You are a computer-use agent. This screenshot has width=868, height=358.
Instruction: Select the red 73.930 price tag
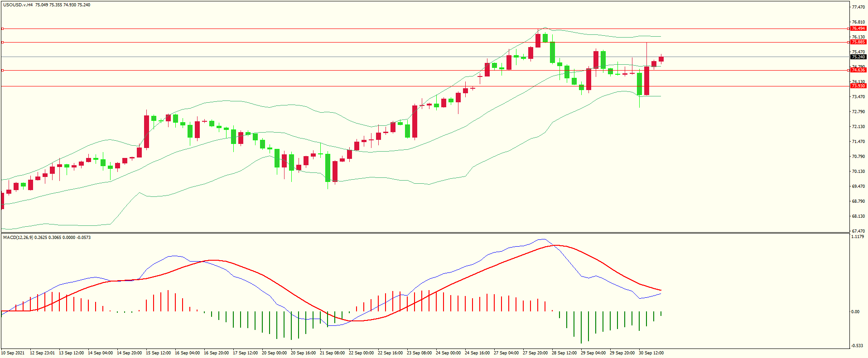[858, 86]
